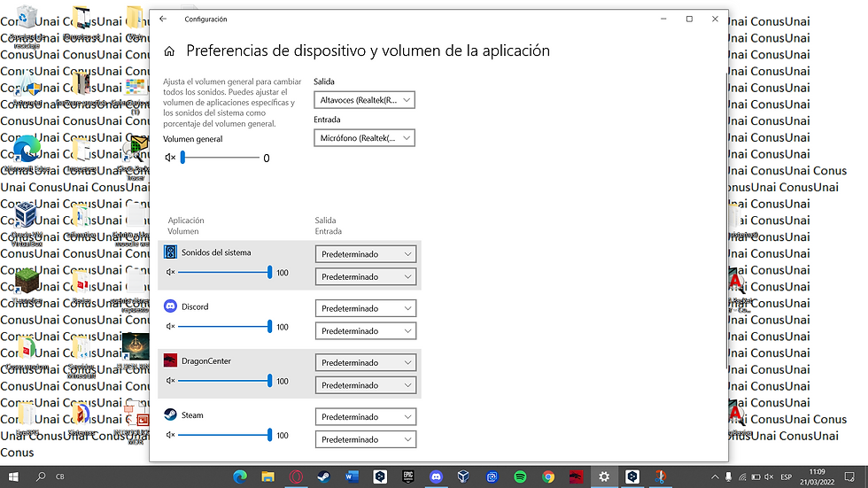Mute the Discord volume speaker icon
Screen dimensions: 868x488
pos(170,327)
